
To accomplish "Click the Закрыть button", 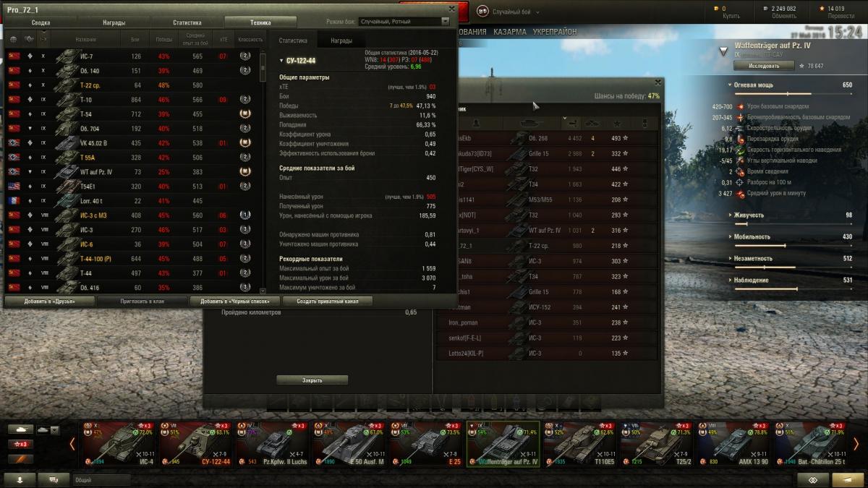I will click(312, 380).
